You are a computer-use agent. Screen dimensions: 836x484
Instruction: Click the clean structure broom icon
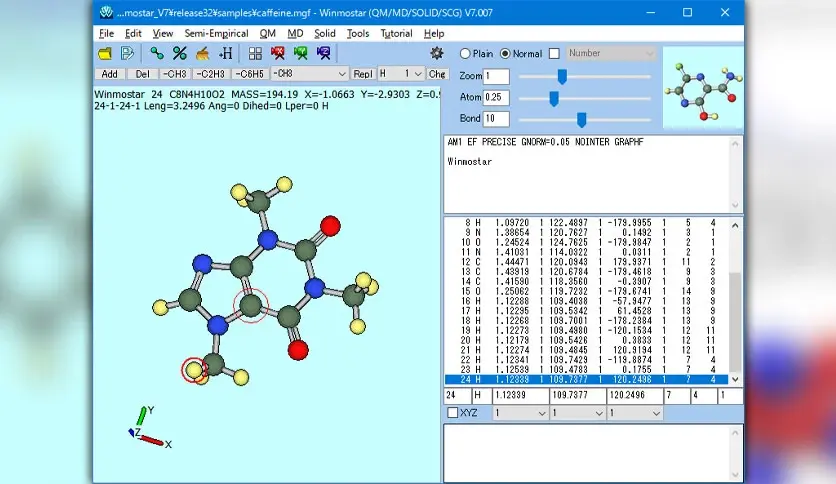pyautogui.click(x=203, y=53)
